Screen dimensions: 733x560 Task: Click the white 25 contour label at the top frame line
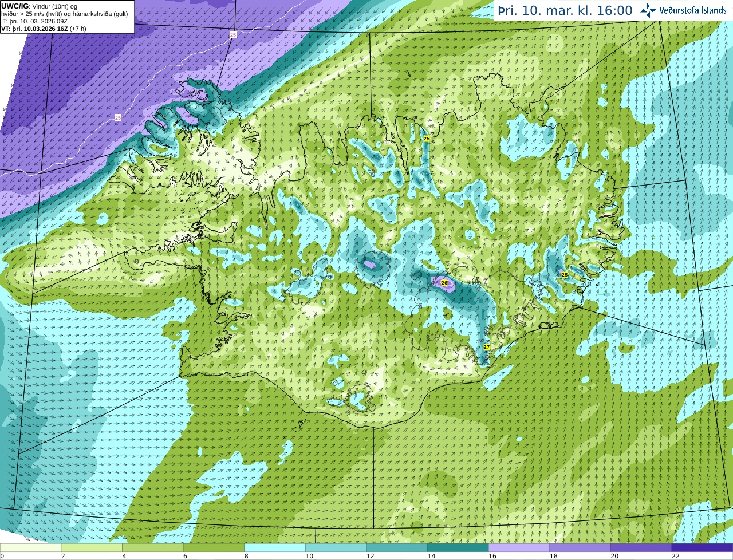pyautogui.click(x=233, y=35)
